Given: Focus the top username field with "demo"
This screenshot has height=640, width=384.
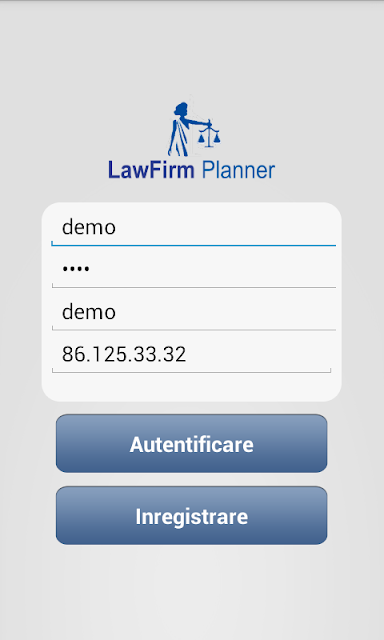Looking at the screenshot, I should (x=193, y=227).
